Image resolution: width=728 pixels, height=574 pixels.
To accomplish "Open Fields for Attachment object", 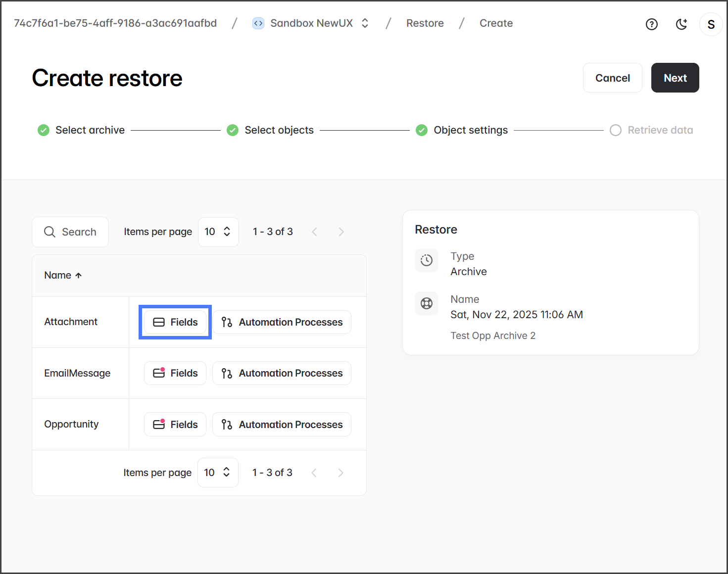I will pyautogui.click(x=175, y=322).
